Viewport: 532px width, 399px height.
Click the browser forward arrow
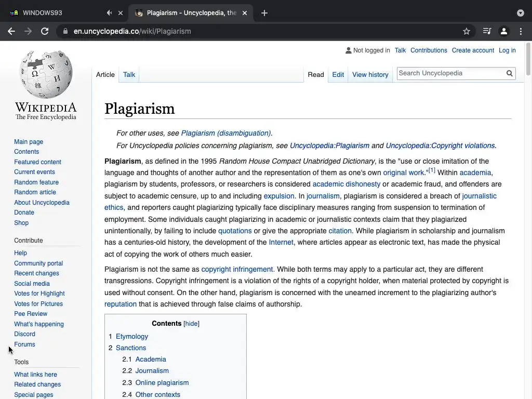[28, 31]
